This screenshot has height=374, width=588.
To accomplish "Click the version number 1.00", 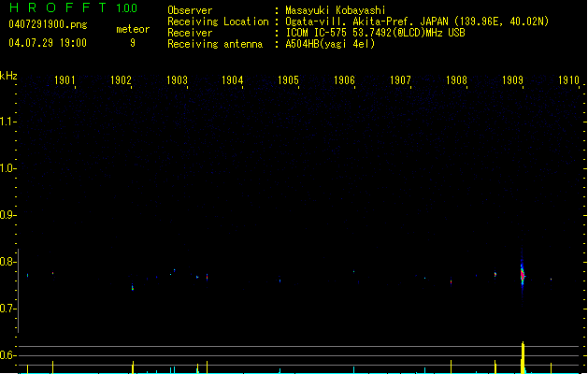I will tap(127, 8).
